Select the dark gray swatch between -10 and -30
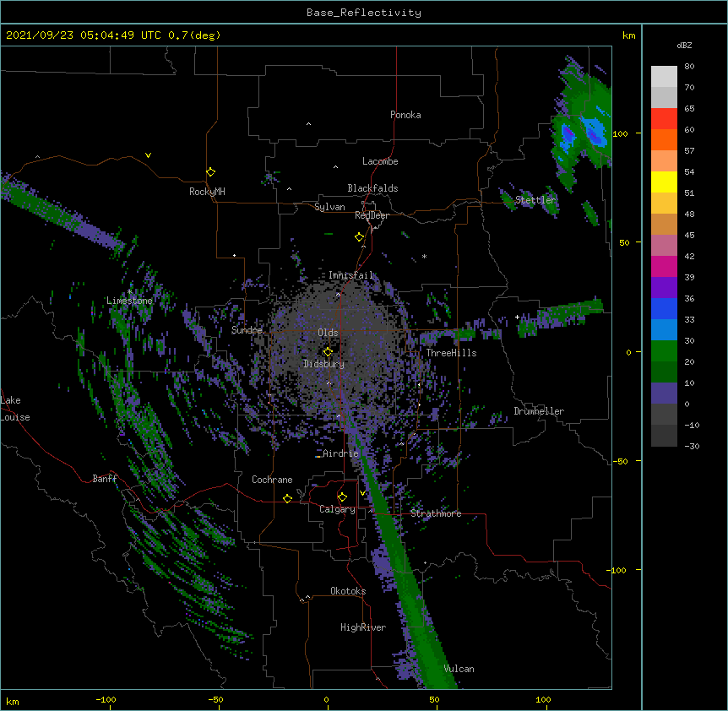728x711 pixels. 664,436
